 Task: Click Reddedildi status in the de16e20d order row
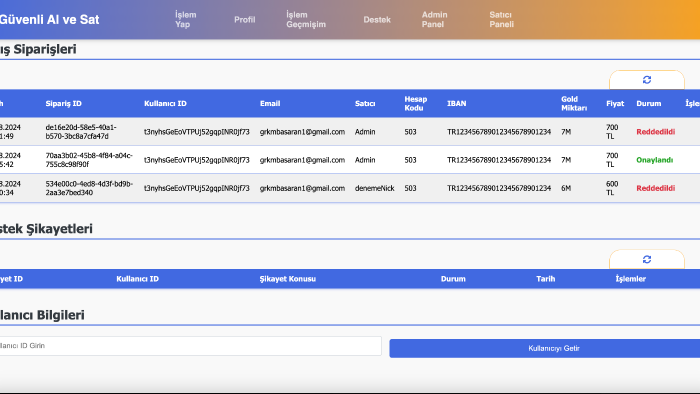click(655, 132)
